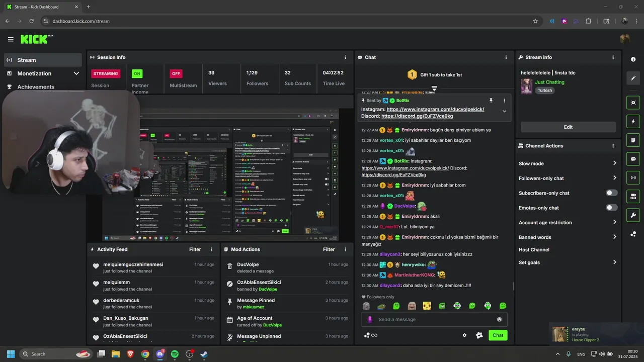Insert the Pepe frog quick emote

click(x=381, y=306)
